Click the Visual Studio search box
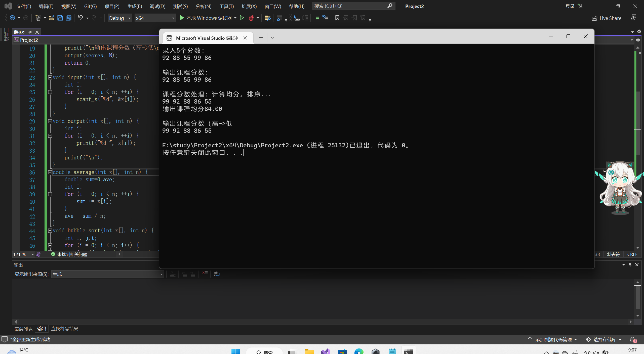644x354 pixels. pyautogui.click(x=351, y=6)
